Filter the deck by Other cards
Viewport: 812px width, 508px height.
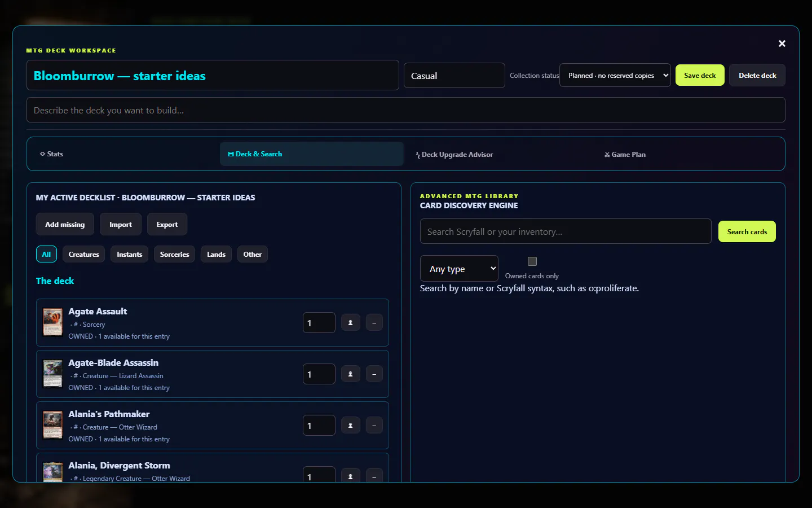[x=253, y=254]
